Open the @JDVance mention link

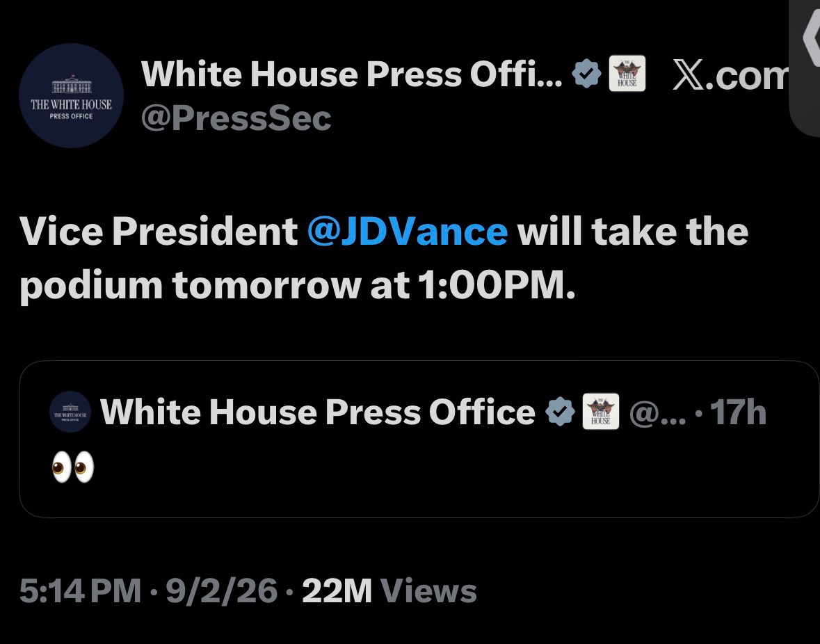408,231
